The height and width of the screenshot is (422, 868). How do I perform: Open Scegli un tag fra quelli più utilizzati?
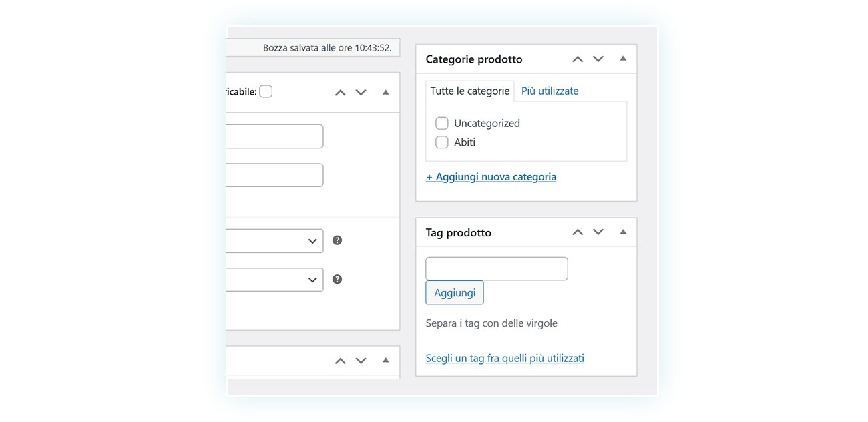(505, 359)
